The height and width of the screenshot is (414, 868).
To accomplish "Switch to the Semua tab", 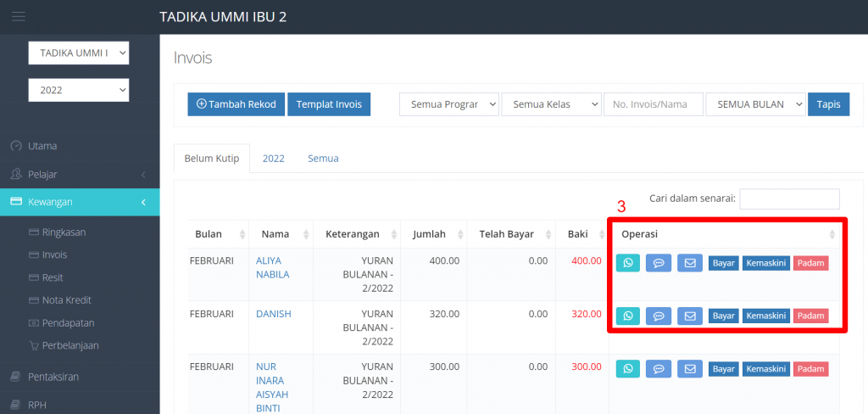I will coord(323,158).
